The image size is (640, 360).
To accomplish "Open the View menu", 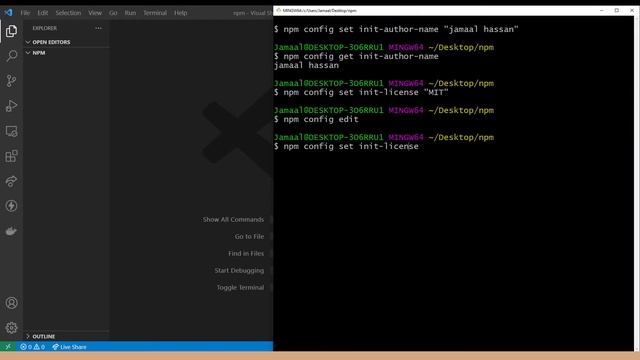I will 95,13.
